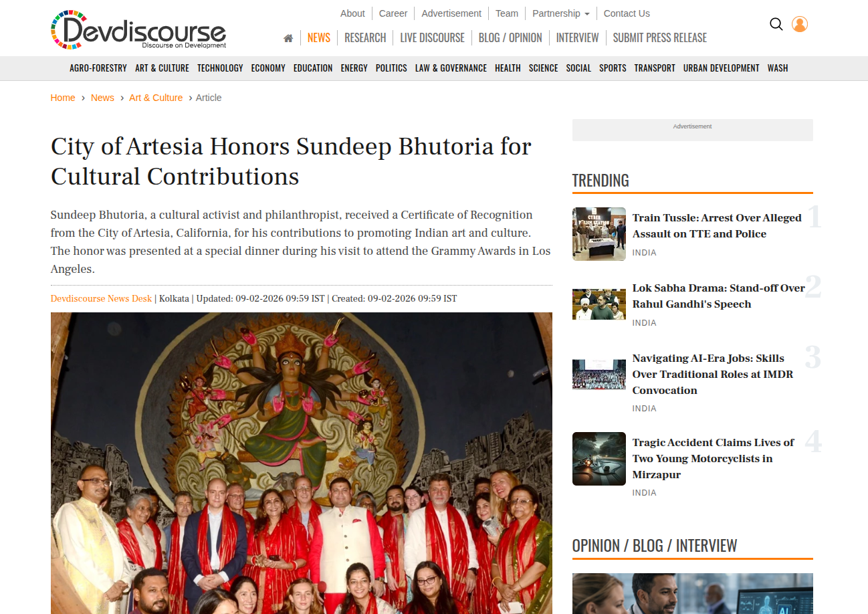This screenshot has width=868, height=614.
Task: Open the Career link in top bar
Action: 393,13
